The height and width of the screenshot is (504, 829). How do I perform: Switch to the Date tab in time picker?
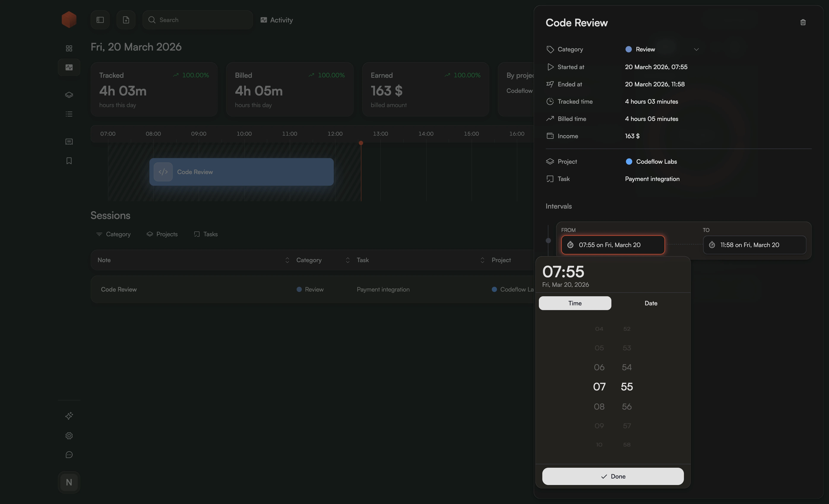click(651, 303)
